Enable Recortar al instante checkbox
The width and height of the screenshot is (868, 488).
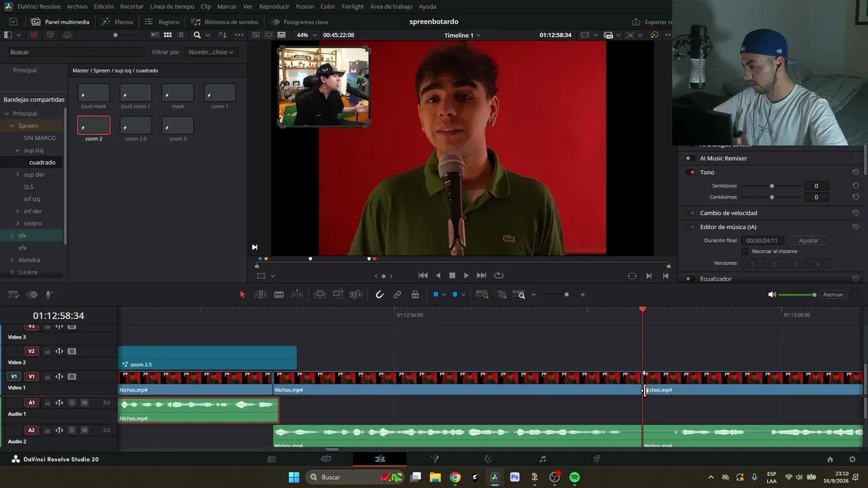tap(745, 251)
